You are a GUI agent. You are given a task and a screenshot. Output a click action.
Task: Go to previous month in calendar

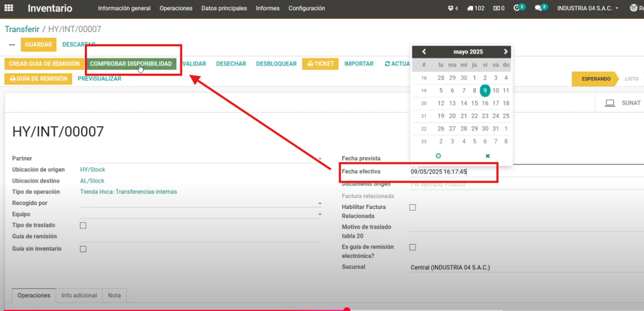(x=424, y=52)
